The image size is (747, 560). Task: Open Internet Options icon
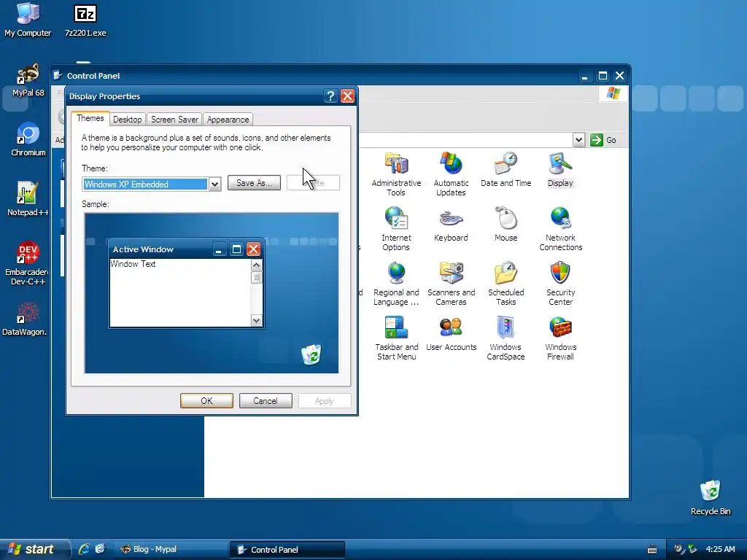click(x=396, y=229)
